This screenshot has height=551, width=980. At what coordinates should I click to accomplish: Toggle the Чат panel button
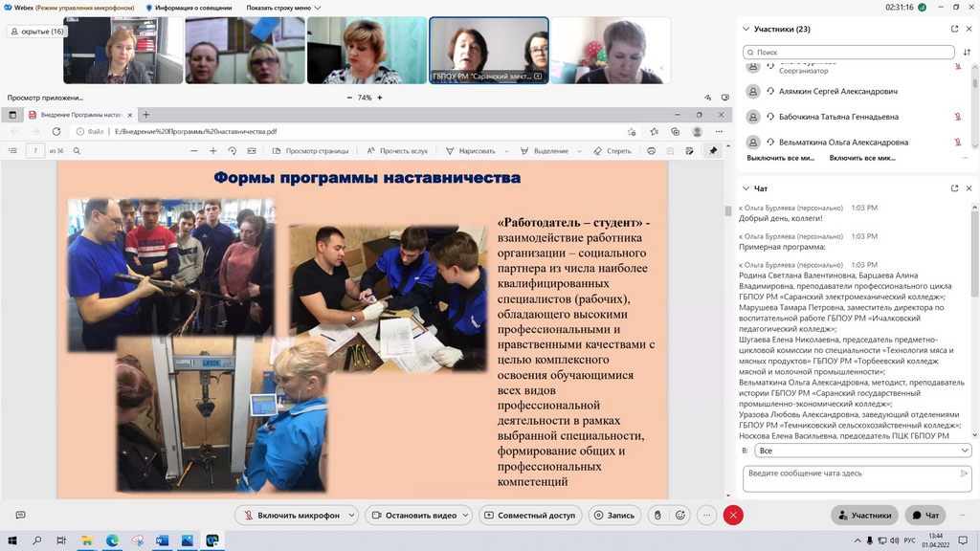[x=925, y=515]
